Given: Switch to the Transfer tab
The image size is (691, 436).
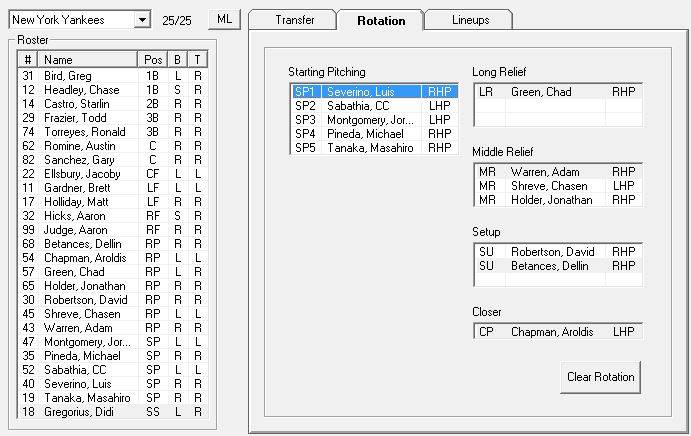Looking at the screenshot, I should [x=294, y=20].
